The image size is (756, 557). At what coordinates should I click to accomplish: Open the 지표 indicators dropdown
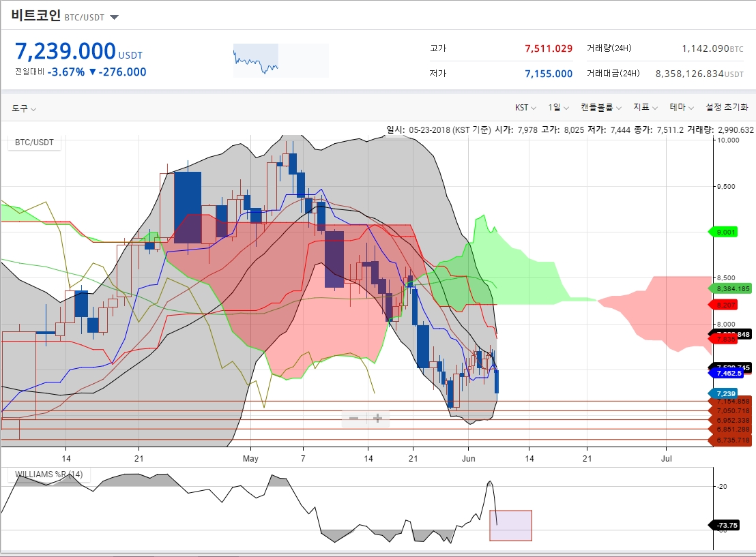point(645,108)
